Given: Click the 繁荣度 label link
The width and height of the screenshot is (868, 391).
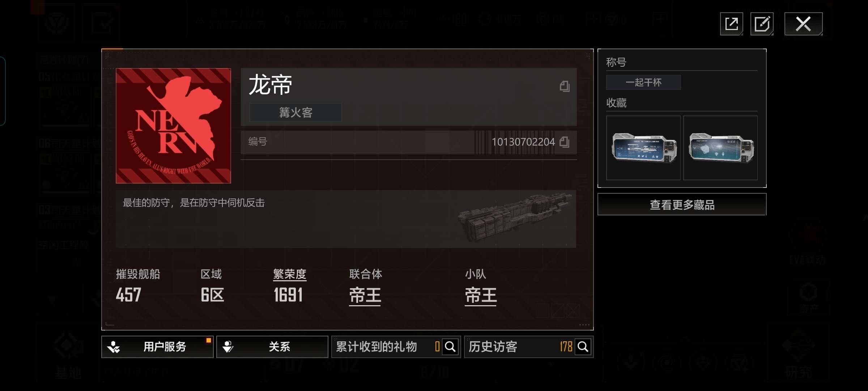Looking at the screenshot, I should (290, 274).
